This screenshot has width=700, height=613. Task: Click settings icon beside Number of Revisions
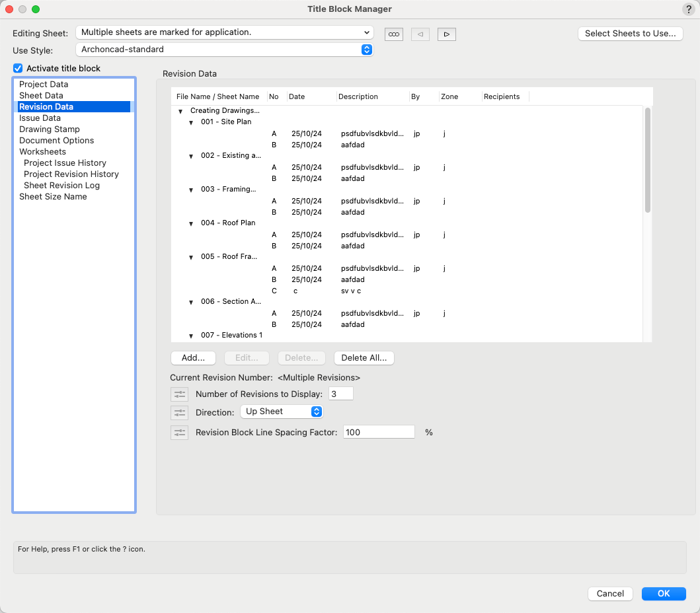click(x=179, y=394)
